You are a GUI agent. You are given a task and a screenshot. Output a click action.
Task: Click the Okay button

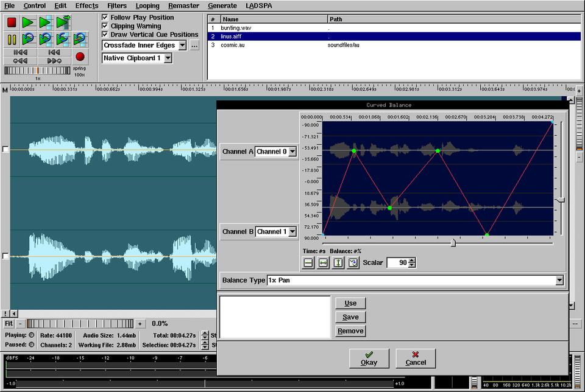tap(369, 358)
